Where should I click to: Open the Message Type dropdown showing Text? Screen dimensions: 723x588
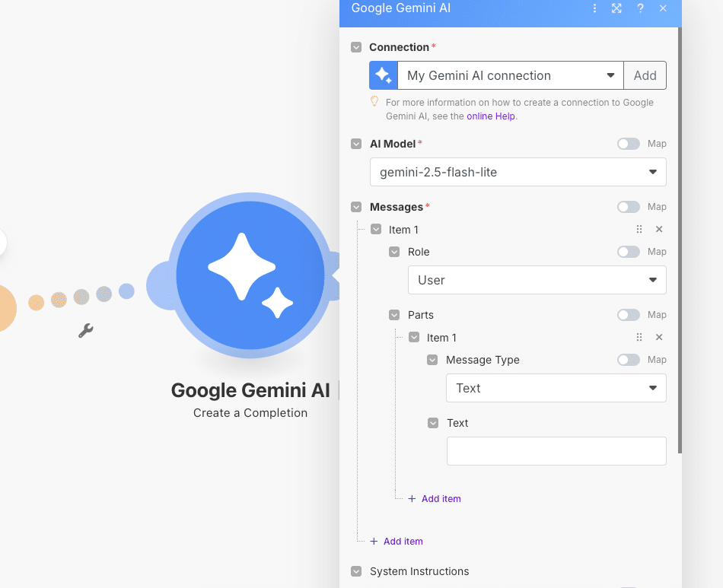(556, 388)
